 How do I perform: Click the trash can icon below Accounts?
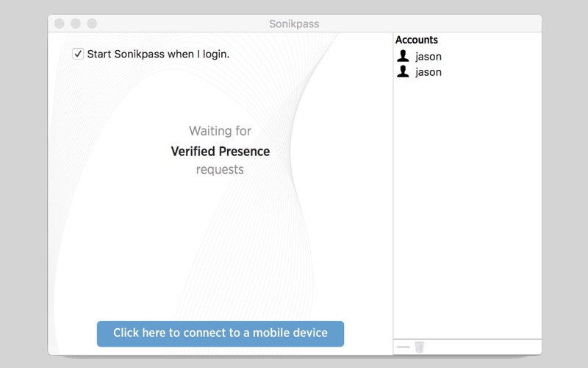point(419,347)
